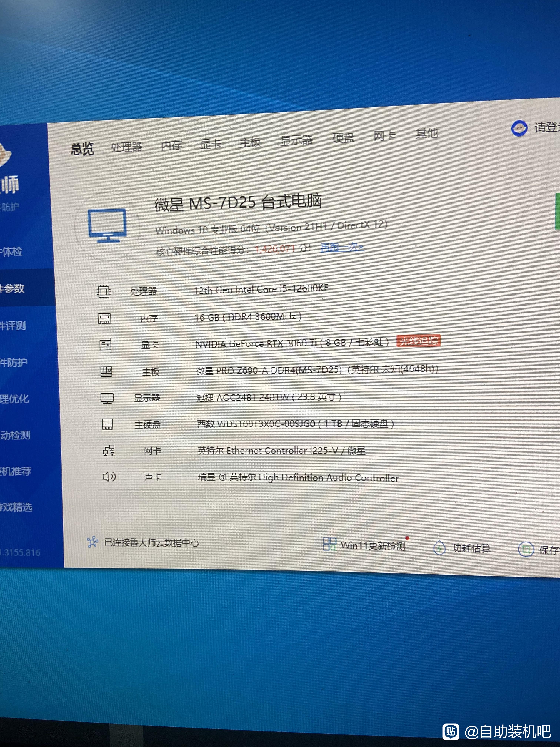560x747 pixels.
Task: Click the 保存 screenshot save icon
Action: tap(526, 549)
